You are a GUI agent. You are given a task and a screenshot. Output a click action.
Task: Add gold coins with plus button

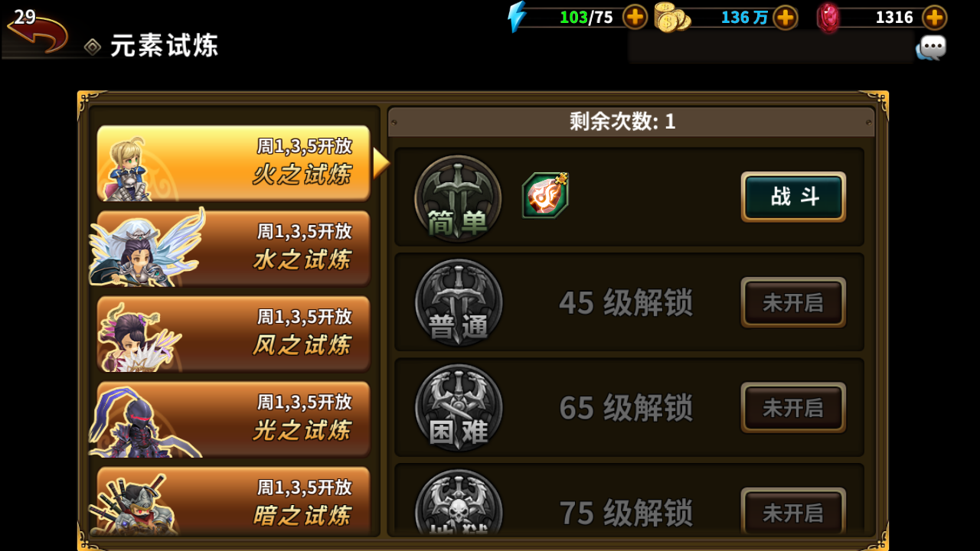pos(785,17)
